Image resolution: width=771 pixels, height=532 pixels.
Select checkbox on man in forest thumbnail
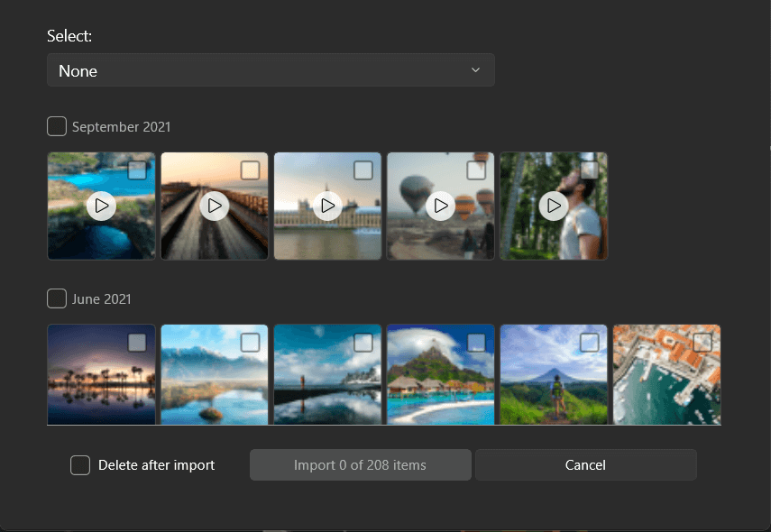(590, 170)
